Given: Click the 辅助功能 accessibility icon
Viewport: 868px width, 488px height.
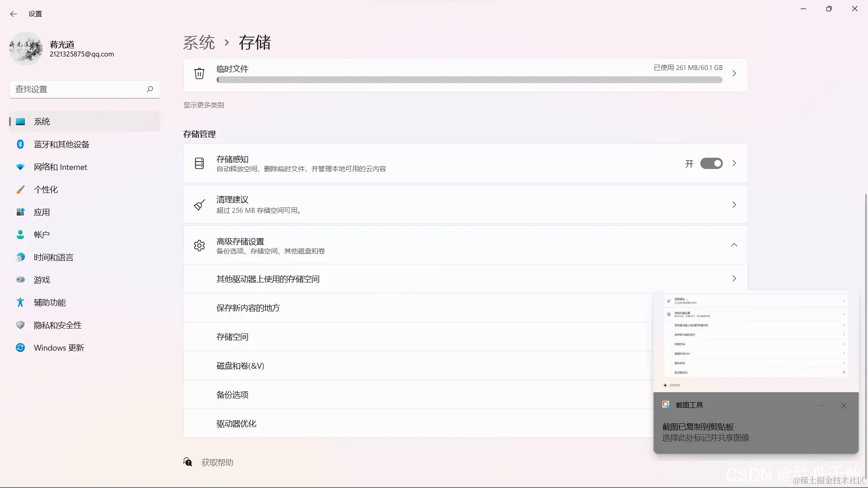Looking at the screenshot, I should coord(20,302).
